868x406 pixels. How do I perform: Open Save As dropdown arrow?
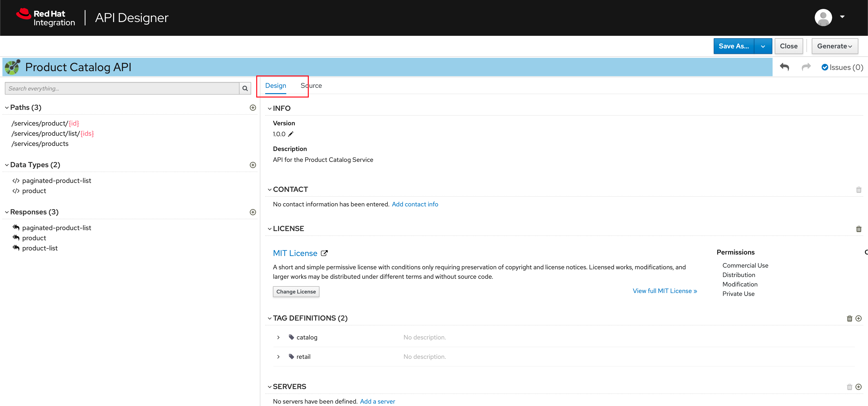(763, 46)
